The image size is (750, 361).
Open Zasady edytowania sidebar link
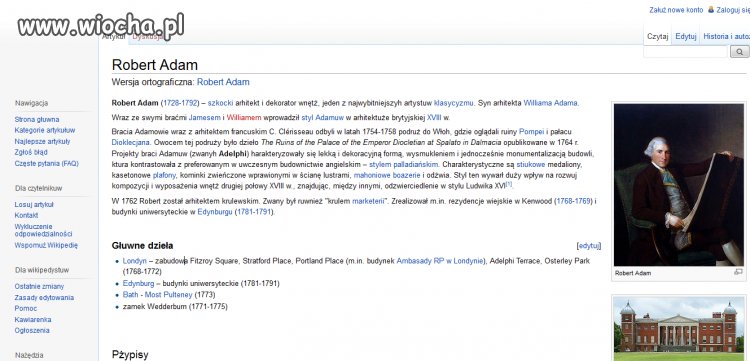point(44,297)
